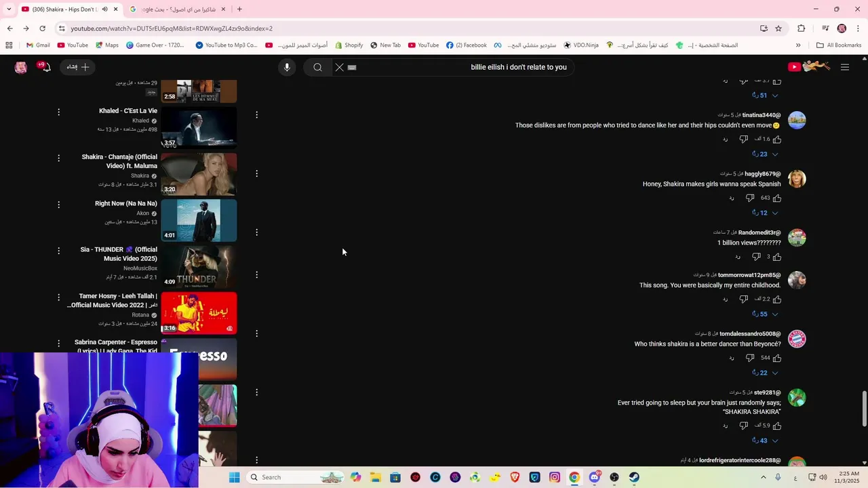Like the Randomedit3r '1 billion views' comment
The image size is (868, 488).
[777, 258]
